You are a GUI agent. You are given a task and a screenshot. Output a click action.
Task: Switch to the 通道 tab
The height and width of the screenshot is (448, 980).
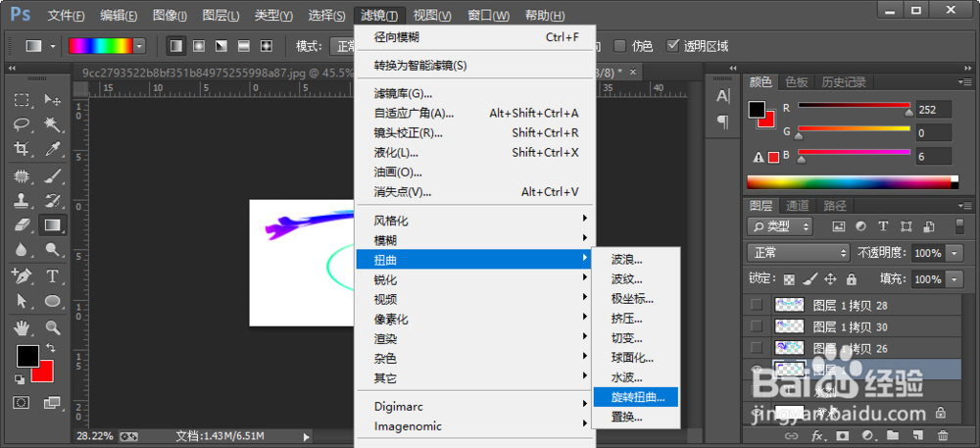[x=797, y=206]
